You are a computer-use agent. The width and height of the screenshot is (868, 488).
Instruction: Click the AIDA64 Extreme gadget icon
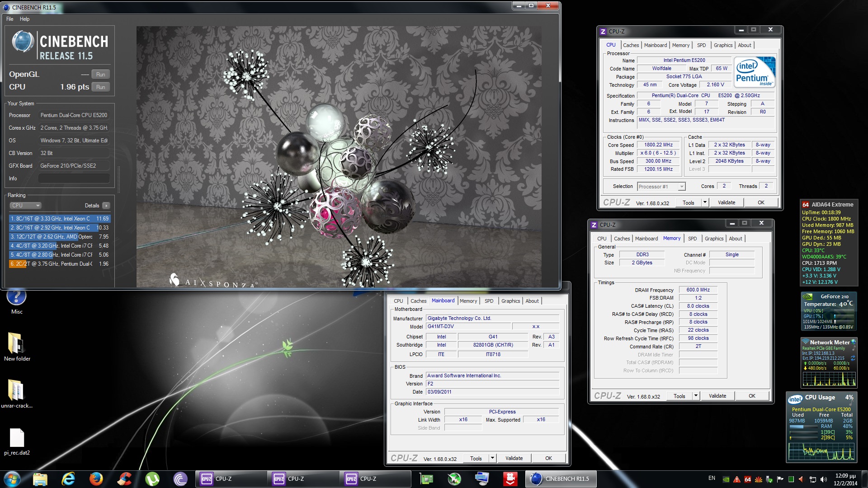pyautogui.click(x=806, y=205)
